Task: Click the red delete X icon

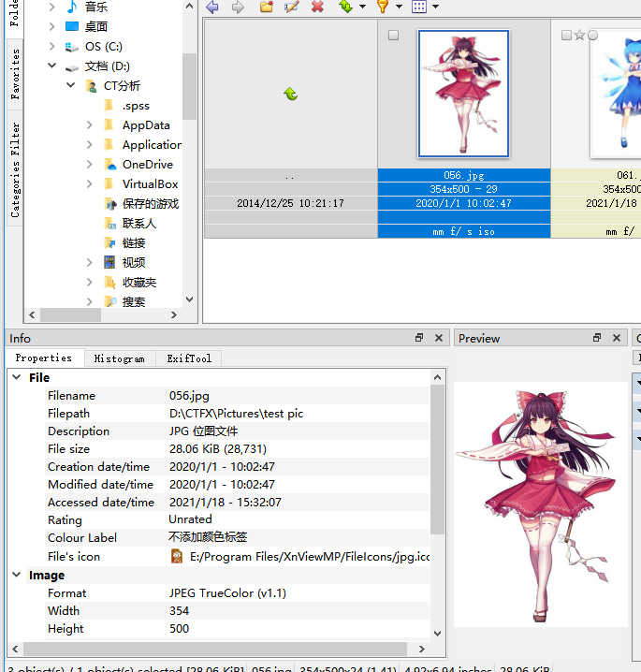Action: [x=317, y=7]
